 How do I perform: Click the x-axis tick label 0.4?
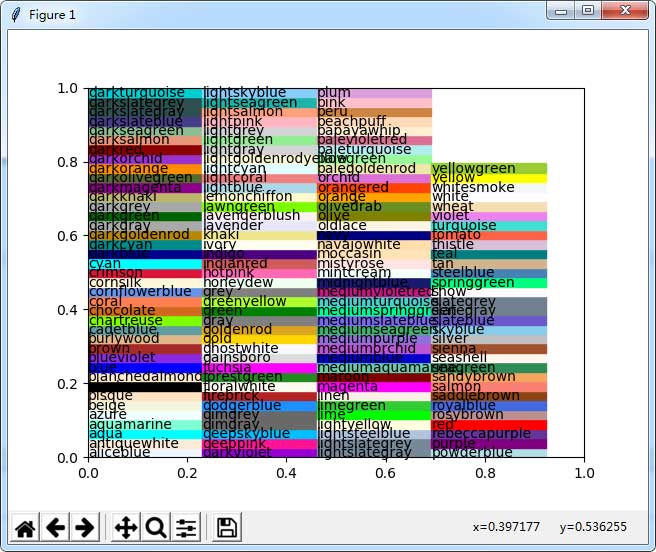pyautogui.click(x=286, y=473)
